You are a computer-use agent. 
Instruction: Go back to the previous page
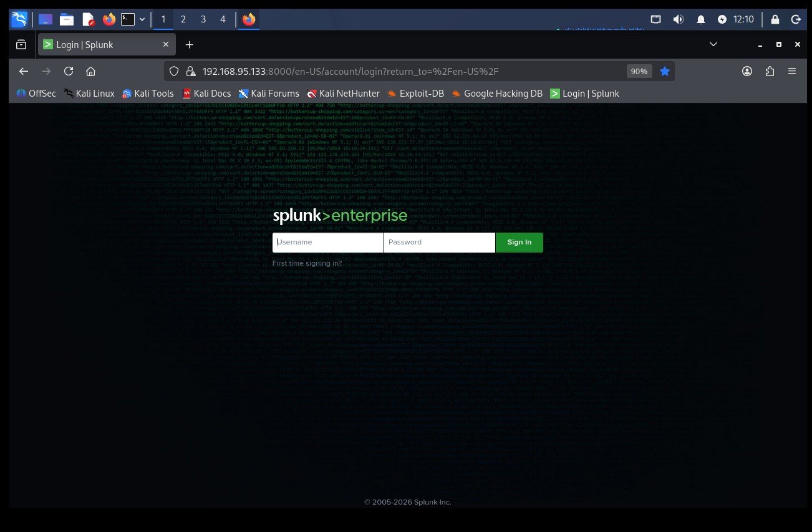tap(24, 71)
